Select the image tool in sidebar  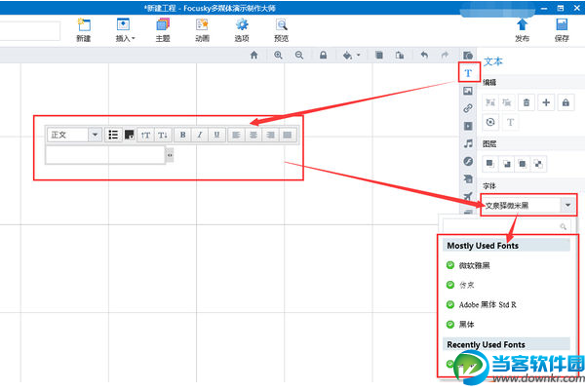pos(468,91)
